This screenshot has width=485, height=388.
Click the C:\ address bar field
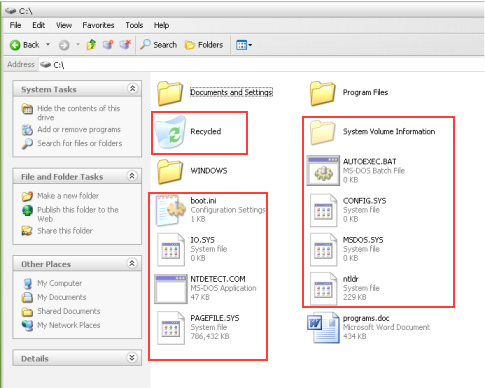coord(261,65)
